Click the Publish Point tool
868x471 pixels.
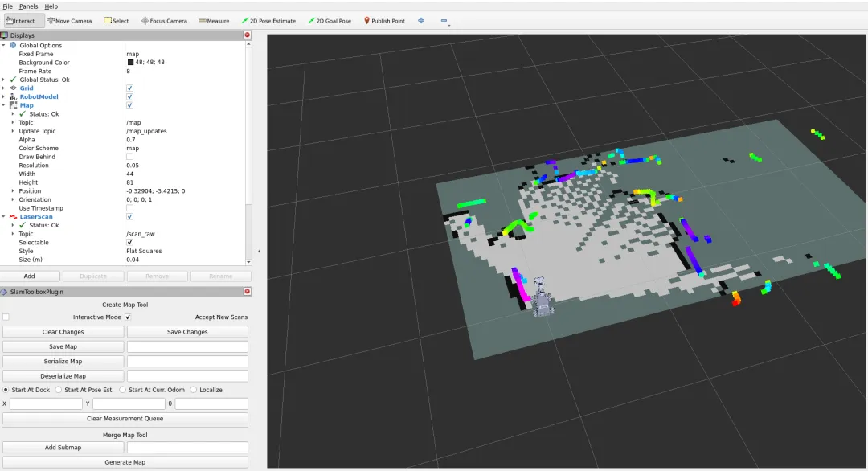[x=384, y=21]
